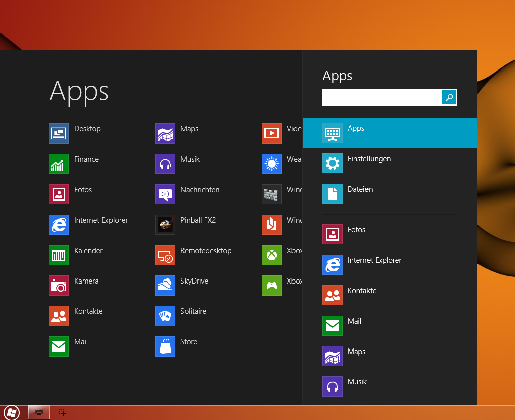This screenshot has height=420, width=515.
Task: Click the Windows Start orb on the taskbar
Action: 12,412
